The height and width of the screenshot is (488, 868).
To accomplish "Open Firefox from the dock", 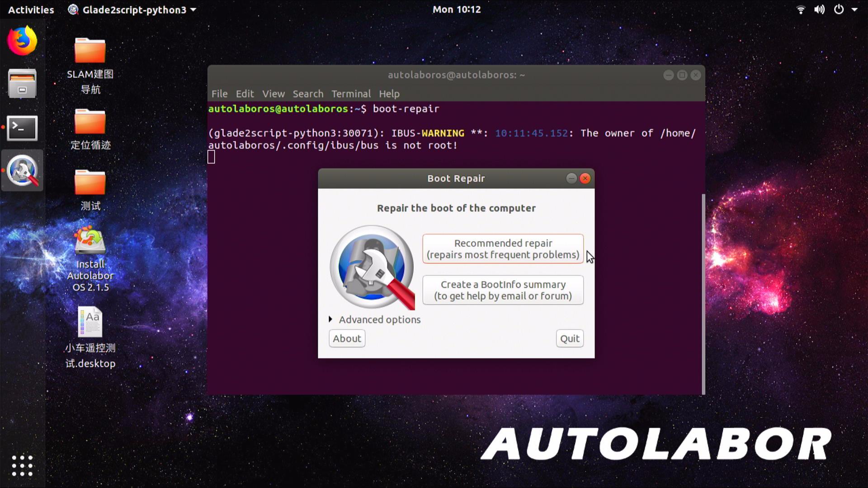I will (x=22, y=41).
